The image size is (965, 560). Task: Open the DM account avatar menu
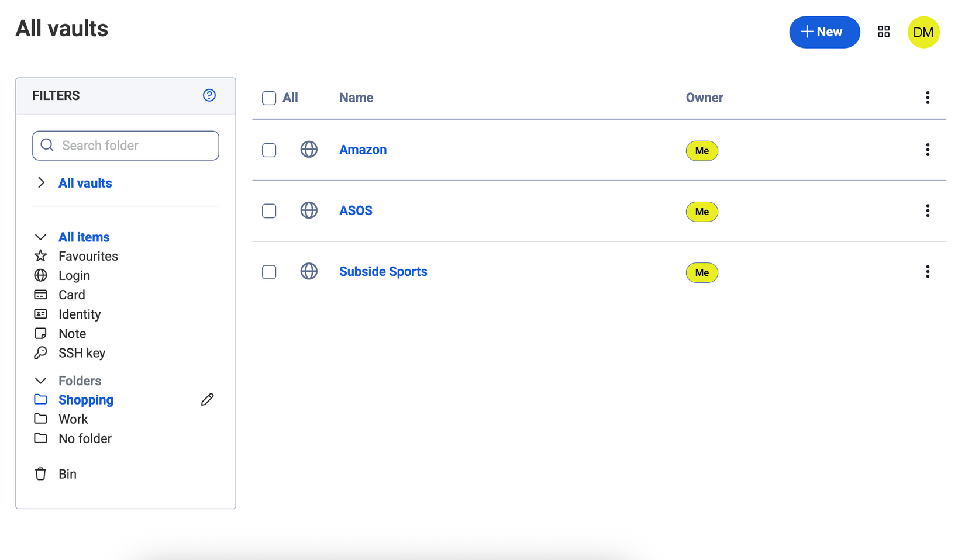coord(923,32)
